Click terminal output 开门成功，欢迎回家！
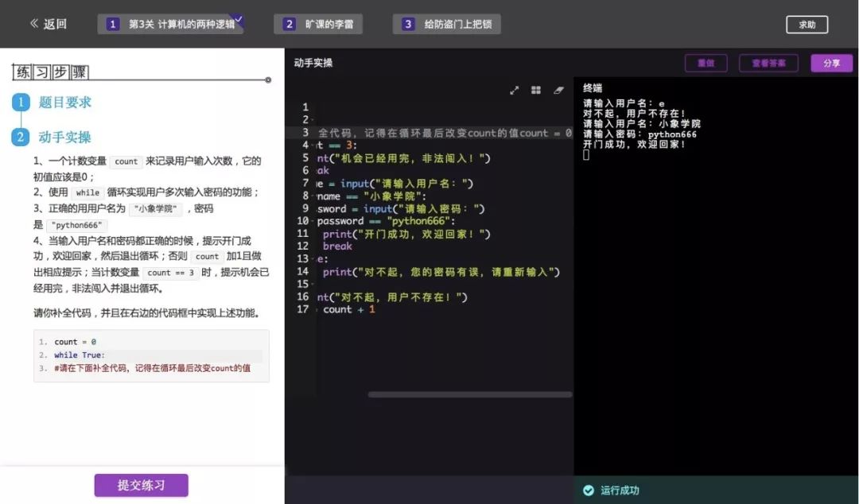The width and height of the screenshot is (859, 504). tap(634, 144)
